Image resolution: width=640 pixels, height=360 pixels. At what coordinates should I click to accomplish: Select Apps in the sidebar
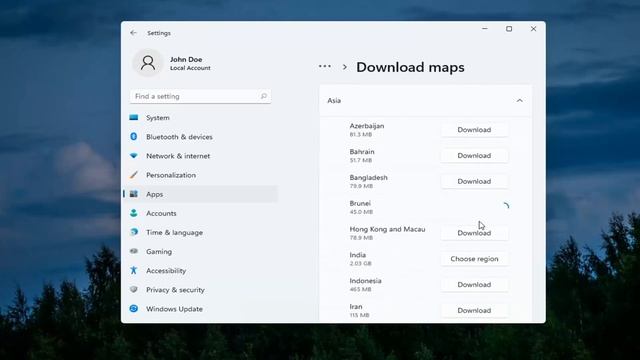pos(200,194)
